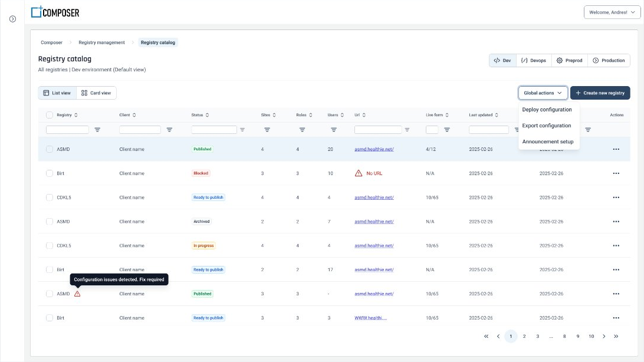Viewport: 644px width, 362px height.
Task: Sort the Roles column
Action: click(311, 115)
